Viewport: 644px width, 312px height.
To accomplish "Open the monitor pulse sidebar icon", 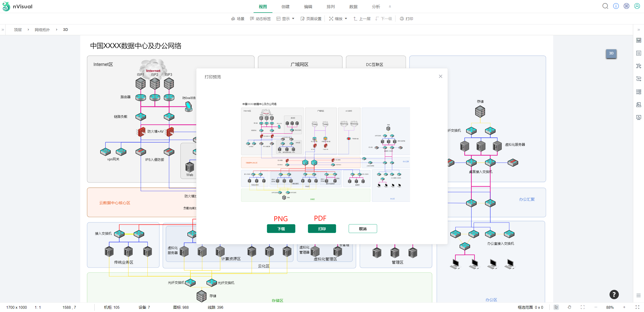I will tap(638, 117).
